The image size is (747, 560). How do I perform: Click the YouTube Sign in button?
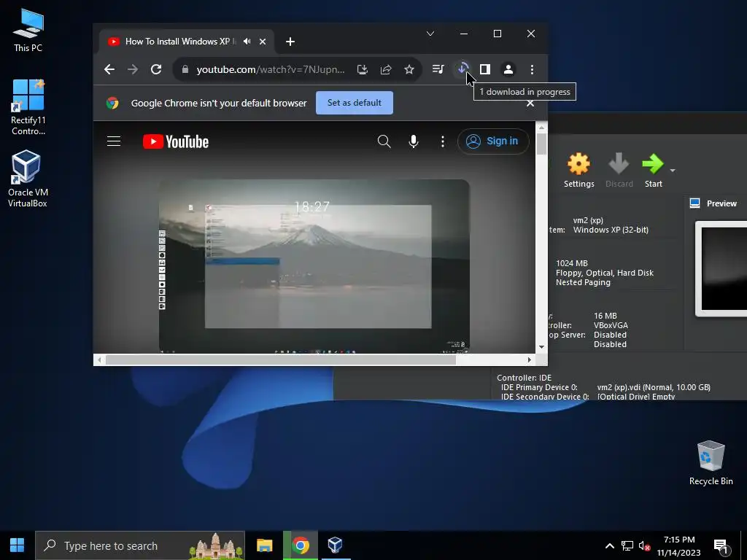coord(493,141)
